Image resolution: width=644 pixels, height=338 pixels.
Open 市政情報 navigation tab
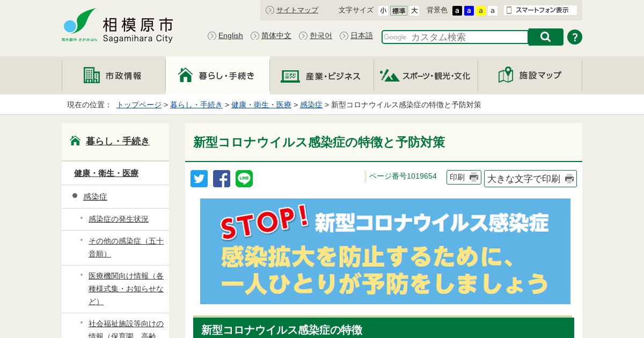114,75
